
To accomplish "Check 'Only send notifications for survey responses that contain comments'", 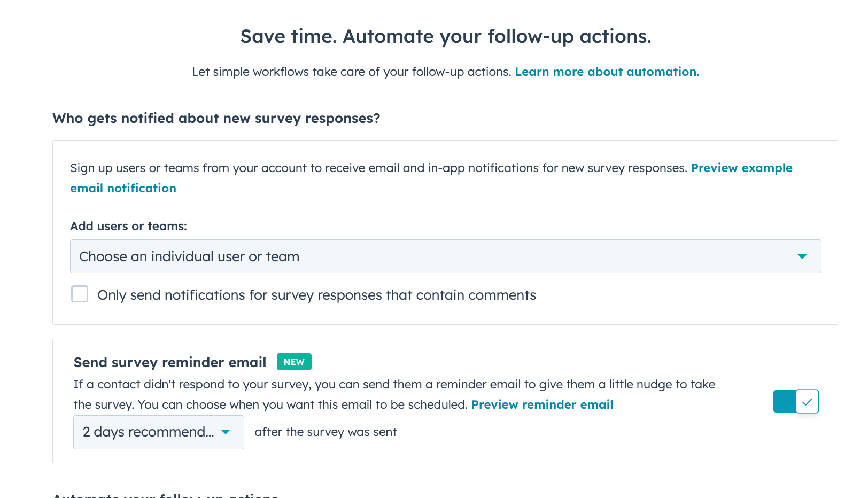I will (x=80, y=294).
